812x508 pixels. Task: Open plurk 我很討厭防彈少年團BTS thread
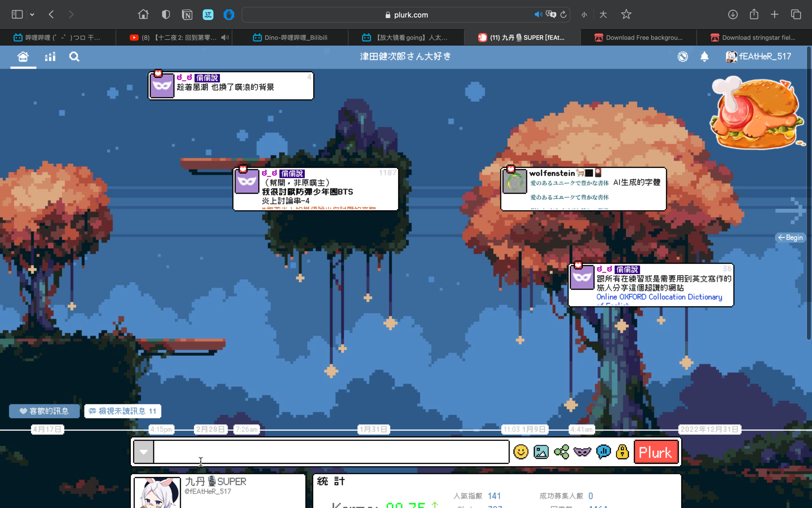click(x=316, y=189)
